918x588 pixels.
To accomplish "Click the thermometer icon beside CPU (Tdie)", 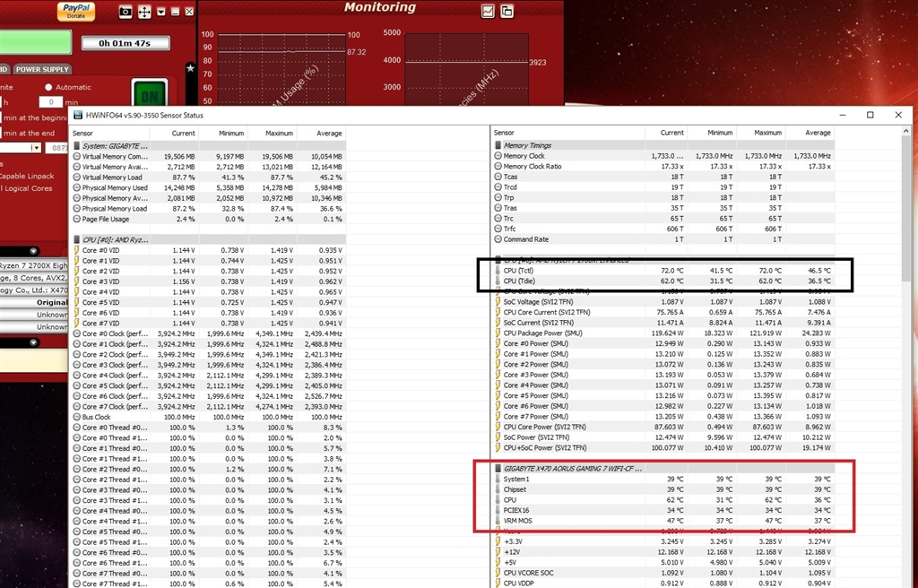I will click(498, 281).
